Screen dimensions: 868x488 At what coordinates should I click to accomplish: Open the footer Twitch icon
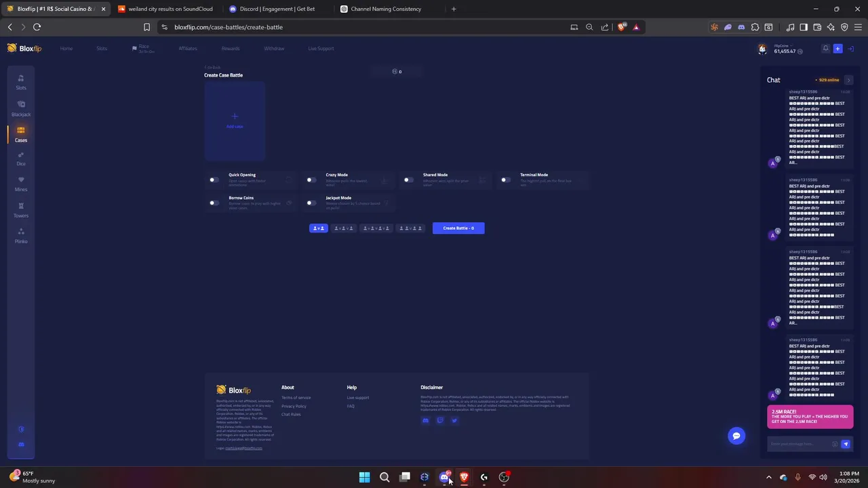tap(439, 420)
